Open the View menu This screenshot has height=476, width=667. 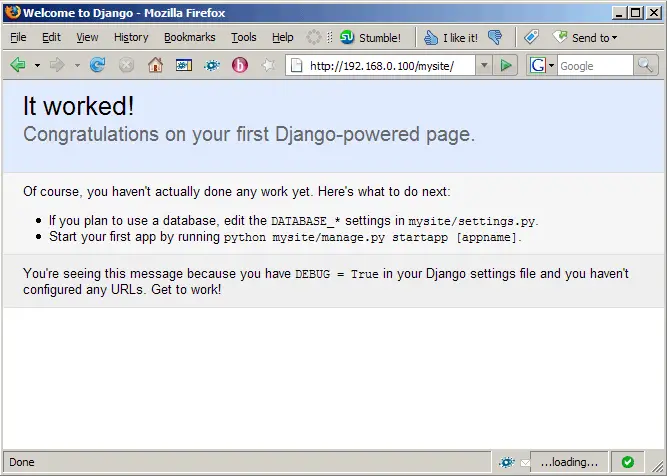click(87, 37)
